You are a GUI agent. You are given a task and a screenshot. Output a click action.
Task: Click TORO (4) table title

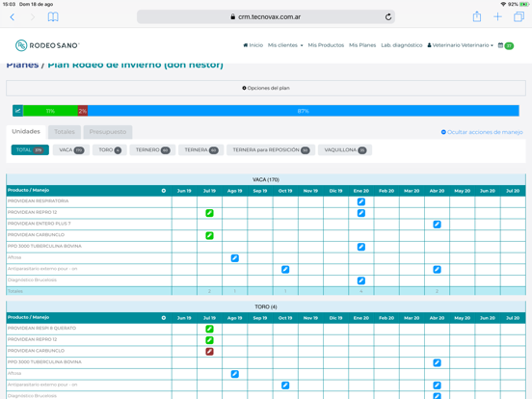click(266, 306)
